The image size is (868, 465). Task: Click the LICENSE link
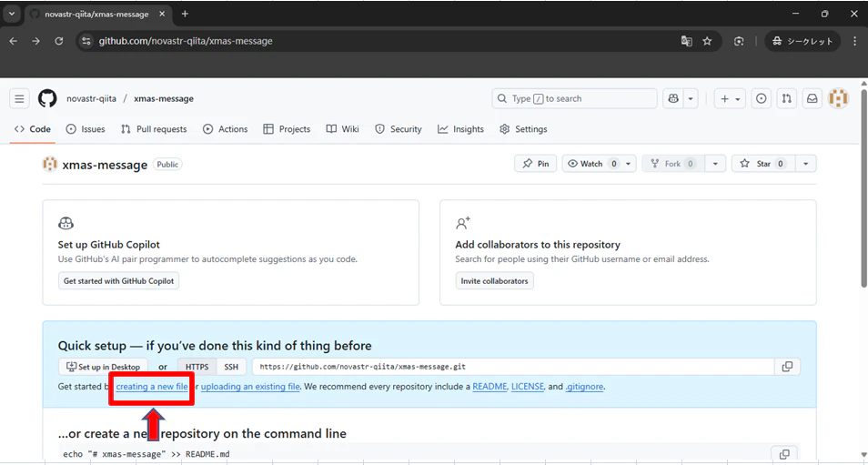[528, 387]
